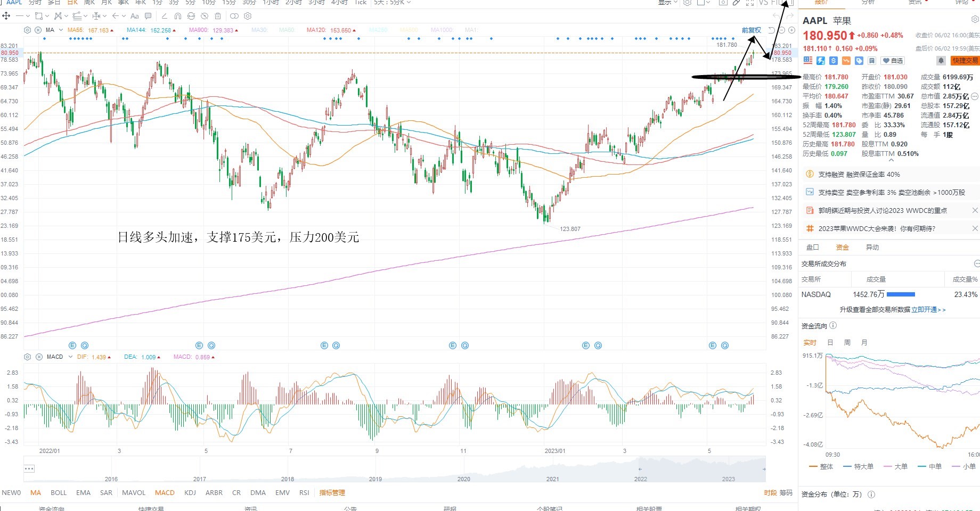Add AAPL to watchlist via 自选
Viewport: 980px width, 511px height.
click(x=893, y=61)
